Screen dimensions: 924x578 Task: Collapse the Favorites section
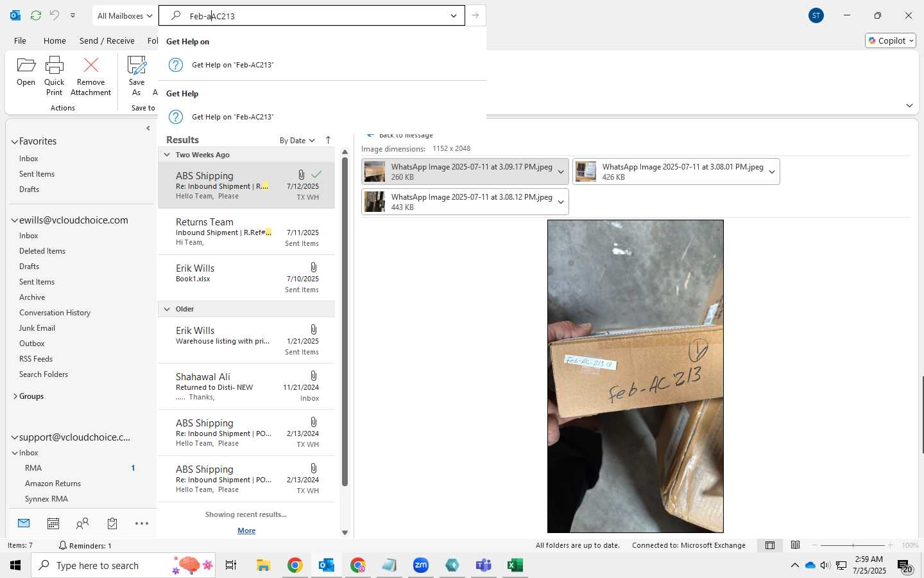(x=14, y=141)
